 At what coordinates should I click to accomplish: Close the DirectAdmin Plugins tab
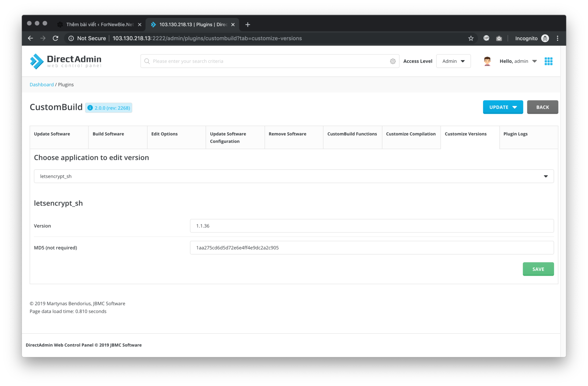tap(233, 25)
